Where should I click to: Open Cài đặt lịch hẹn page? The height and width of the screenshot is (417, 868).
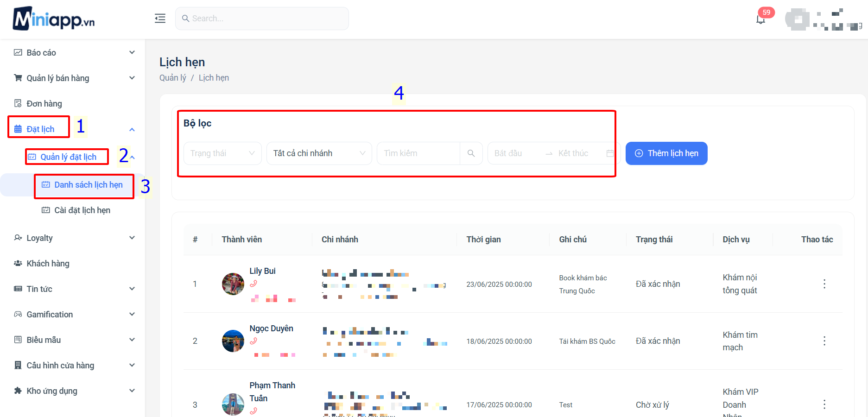pyautogui.click(x=82, y=210)
